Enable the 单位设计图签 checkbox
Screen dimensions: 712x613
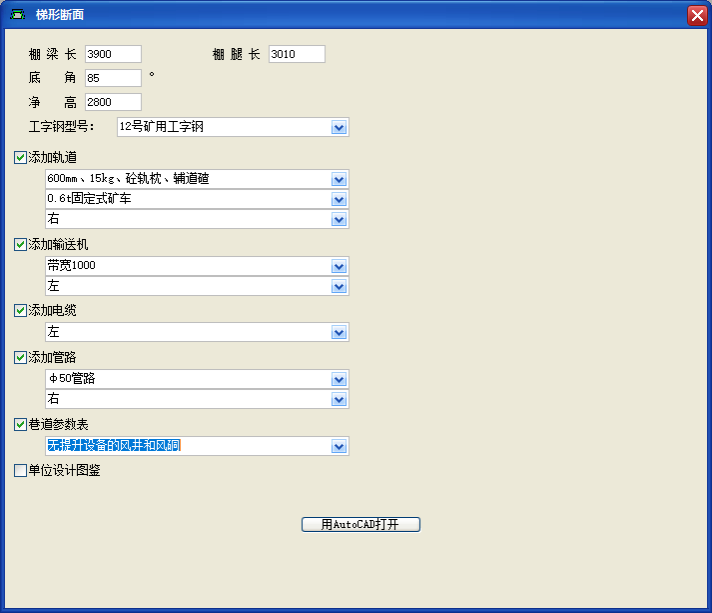pos(21,471)
